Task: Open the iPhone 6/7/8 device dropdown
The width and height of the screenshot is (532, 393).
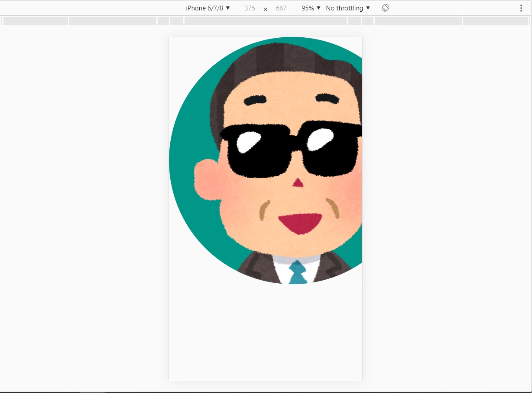Action: point(208,8)
